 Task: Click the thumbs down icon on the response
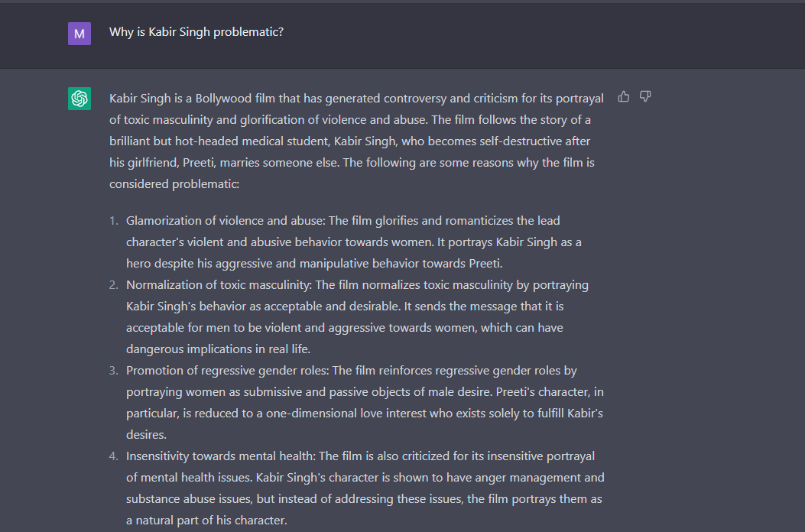click(x=645, y=96)
